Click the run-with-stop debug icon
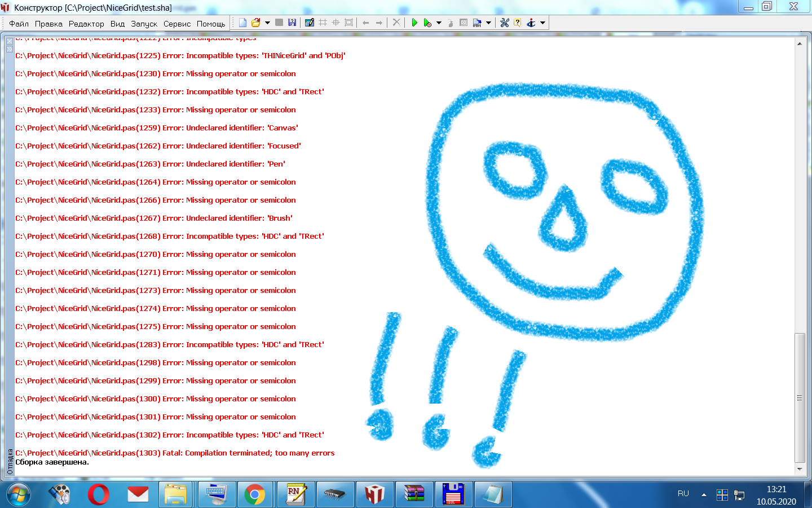This screenshot has height=508, width=812. [427, 23]
